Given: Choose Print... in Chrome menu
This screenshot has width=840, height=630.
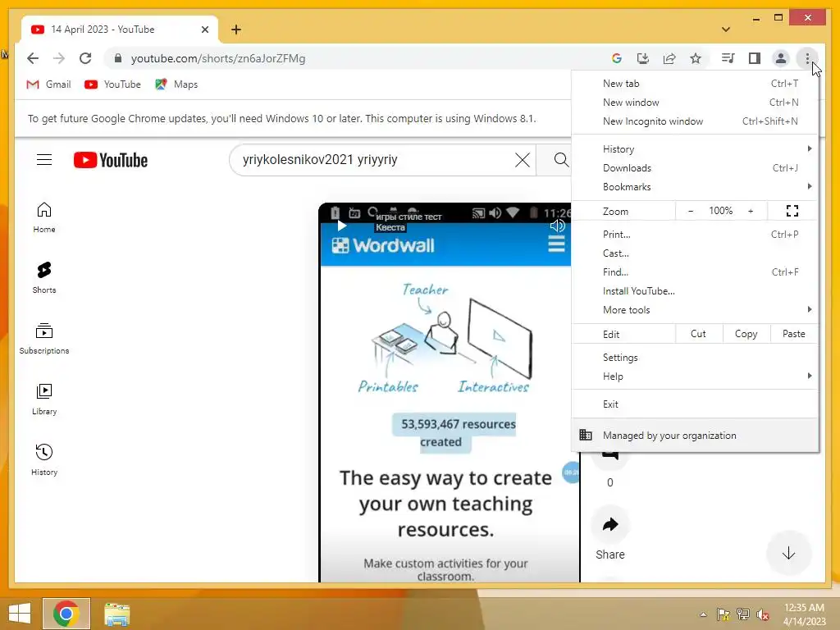Looking at the screenshot, I should pyautogui.click(x=695, y=234).
